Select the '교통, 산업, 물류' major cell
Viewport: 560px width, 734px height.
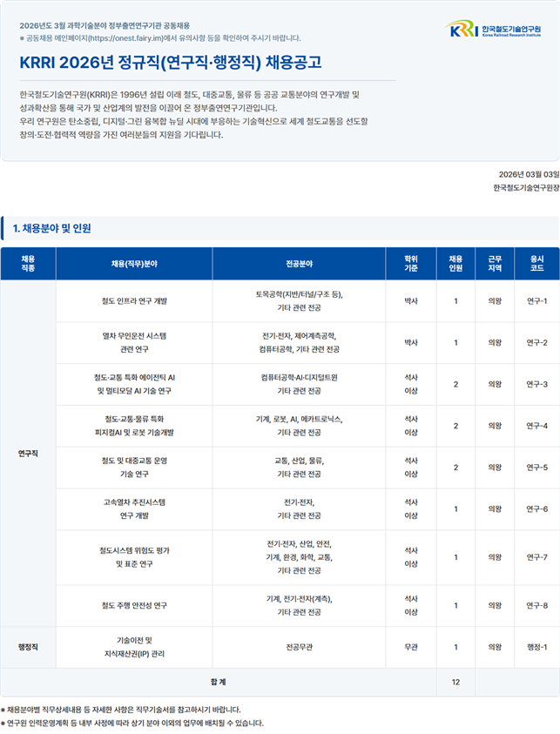pyautogui.click(x=299, y=468)
